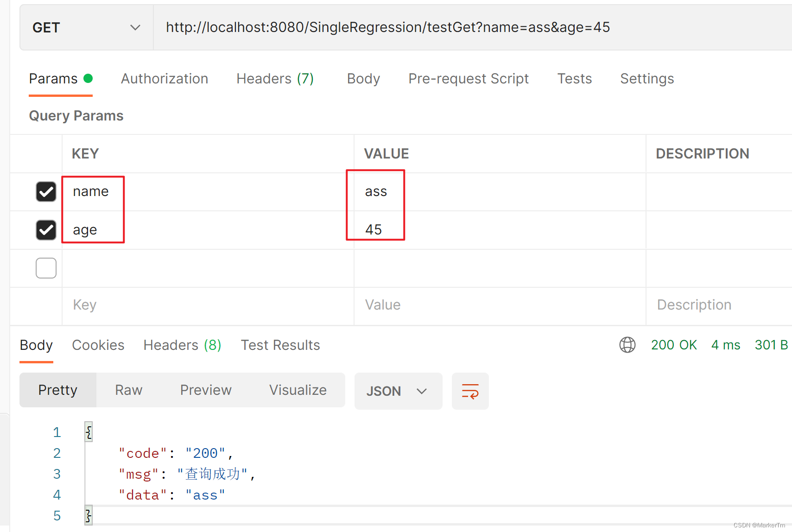Click the 301 B response size
Screen dimensions: 792x532
pos(771,345)
